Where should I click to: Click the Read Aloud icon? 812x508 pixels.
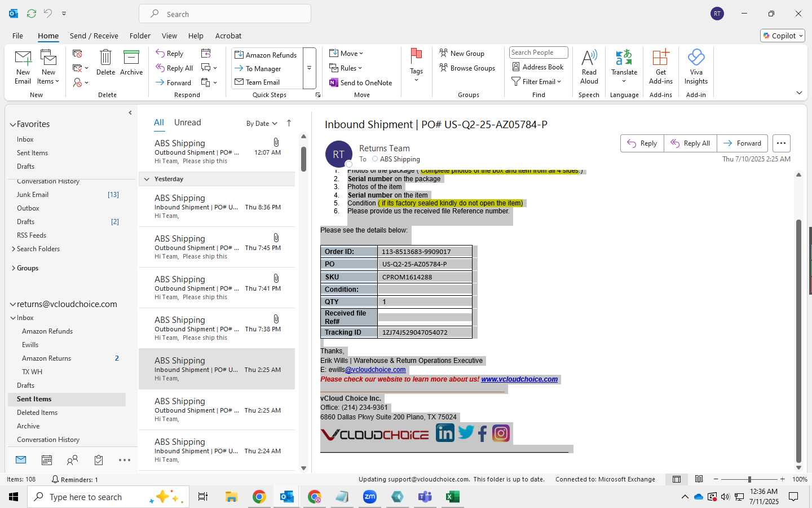(x=589, y=58)
